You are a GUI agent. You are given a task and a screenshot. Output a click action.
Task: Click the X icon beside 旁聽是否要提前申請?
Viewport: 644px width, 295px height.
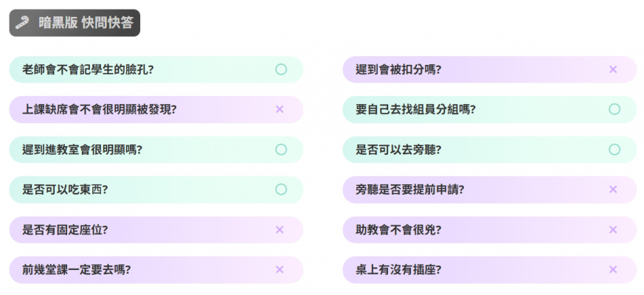point(613,190)
